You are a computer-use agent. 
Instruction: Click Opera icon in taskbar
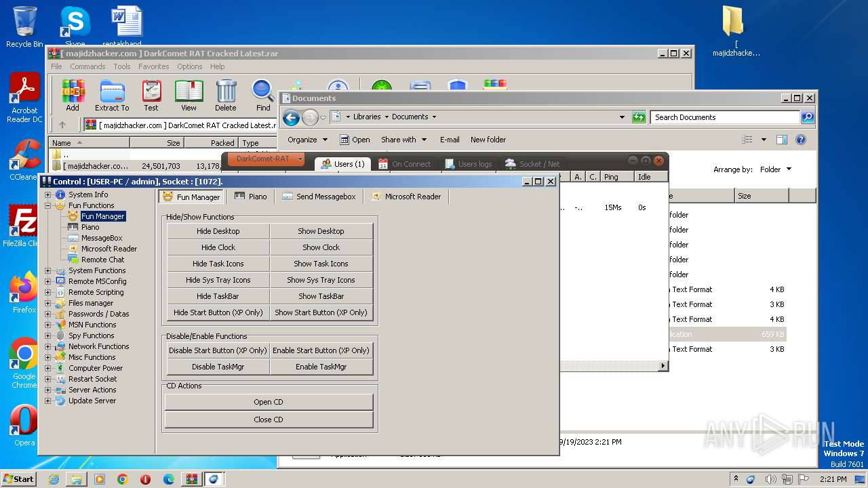pyautogui.click(x=146, y=479)
